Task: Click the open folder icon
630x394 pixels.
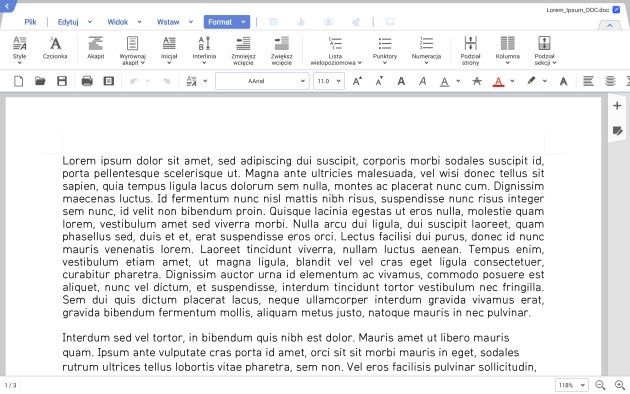Action: 40,81
